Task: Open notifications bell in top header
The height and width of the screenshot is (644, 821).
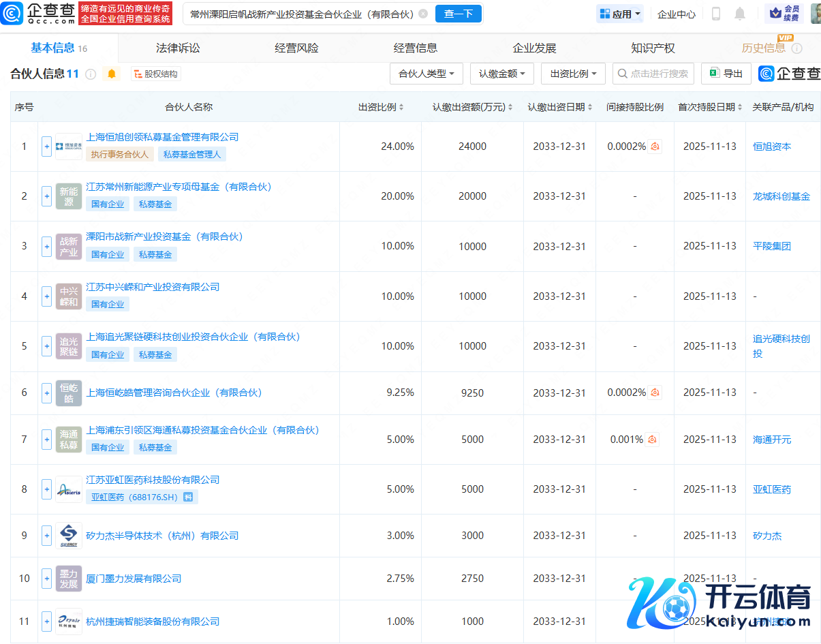Action: coord(740,14)
